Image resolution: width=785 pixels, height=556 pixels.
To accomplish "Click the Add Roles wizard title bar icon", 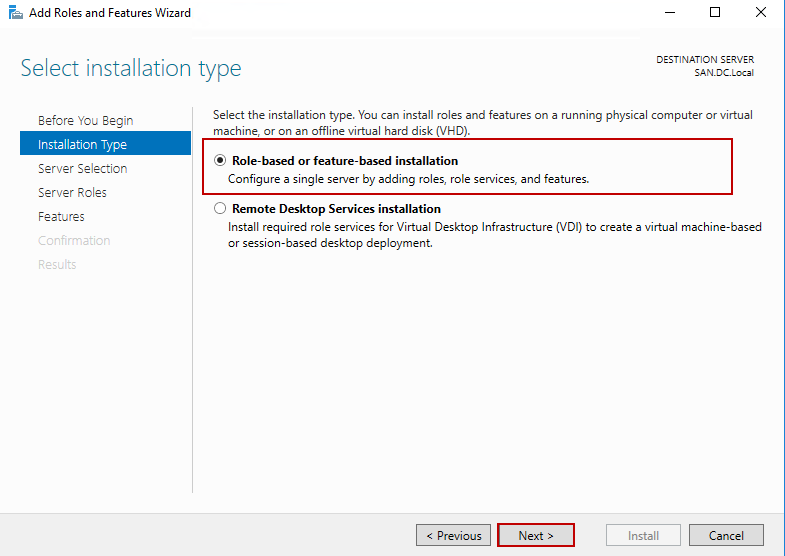I will coord(15,13).
